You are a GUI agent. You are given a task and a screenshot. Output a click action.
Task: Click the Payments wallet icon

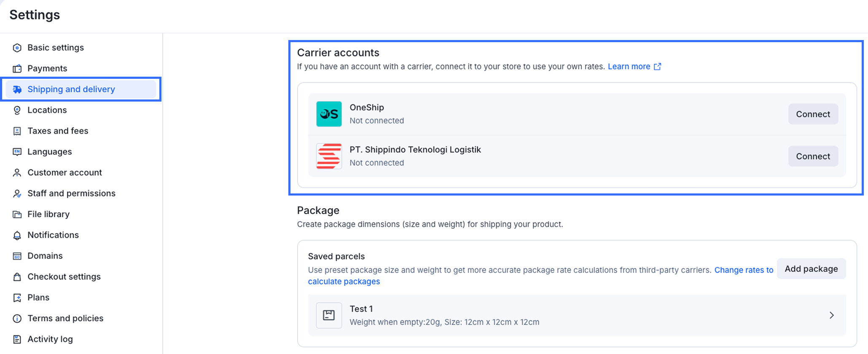pos(17,69)
